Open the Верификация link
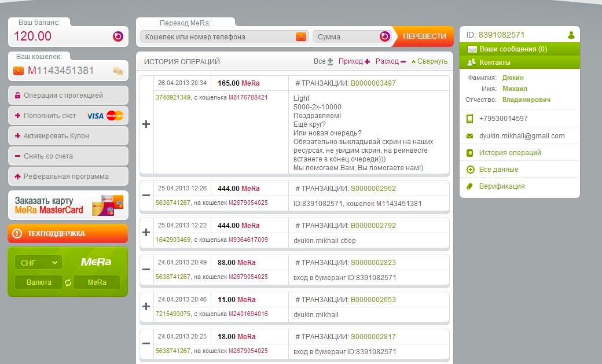The height and width of the screenshot is (364, 602). tap(502, 186)
